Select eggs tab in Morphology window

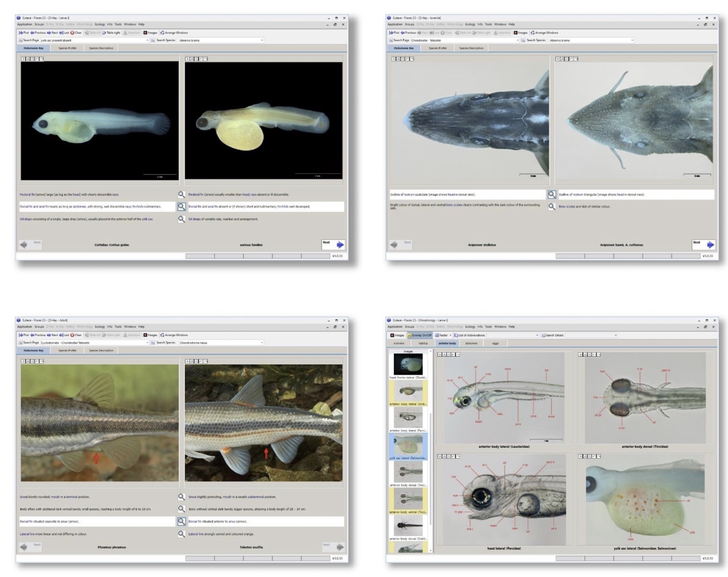(x=495, y=343)
